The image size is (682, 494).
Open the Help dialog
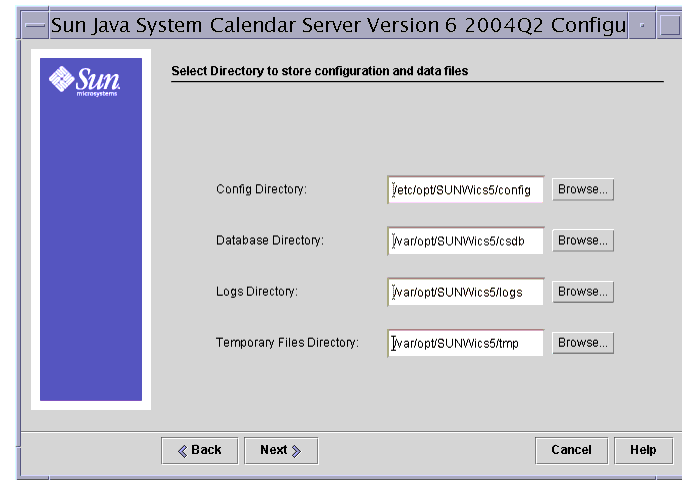pos(643,451)
